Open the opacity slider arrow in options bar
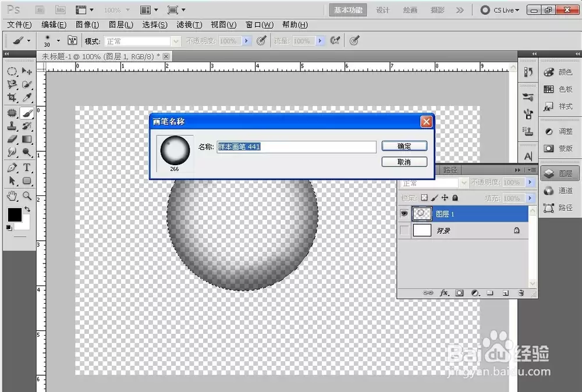582x392 pixels. click(246, 41)
